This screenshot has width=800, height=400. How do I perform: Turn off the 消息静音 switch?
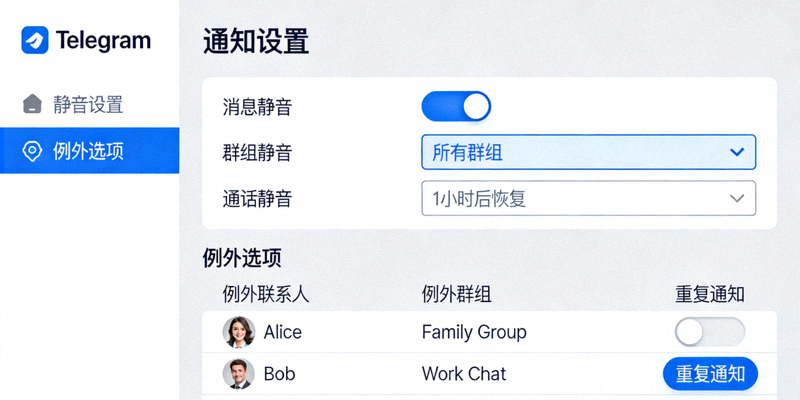click(456, 106)
